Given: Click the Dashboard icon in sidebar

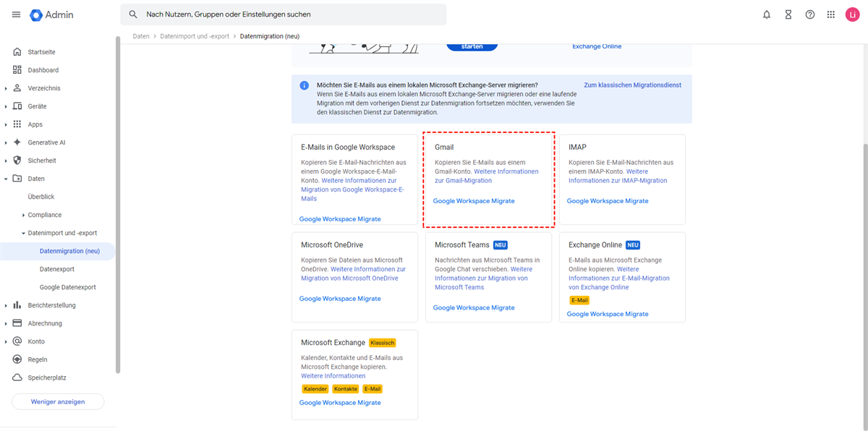Looking at the screenshot, I should [x=17, y=70].
